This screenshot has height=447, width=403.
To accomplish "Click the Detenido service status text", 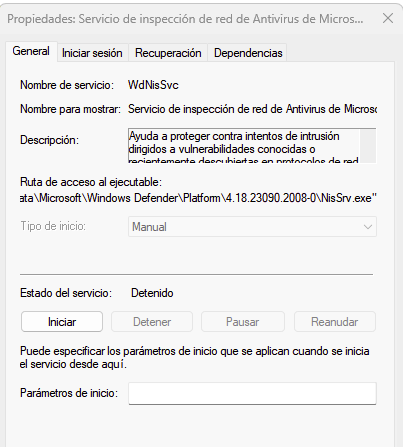I will point(152,293).
